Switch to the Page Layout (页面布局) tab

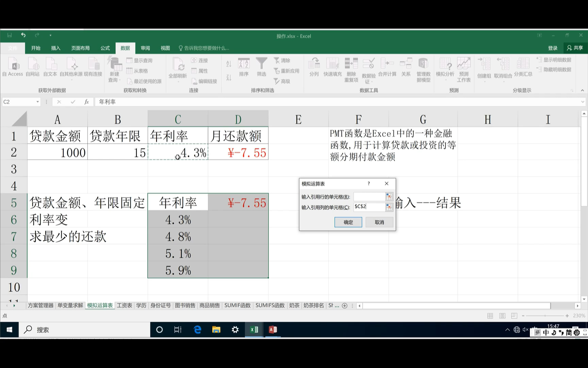pos(81,48)
